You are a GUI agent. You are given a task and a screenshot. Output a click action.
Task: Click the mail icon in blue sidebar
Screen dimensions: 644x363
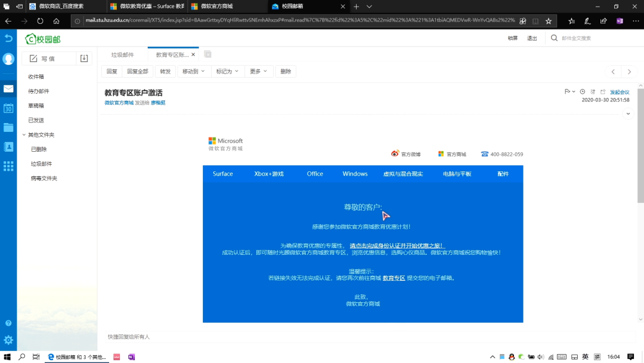[x=8, y=89]
